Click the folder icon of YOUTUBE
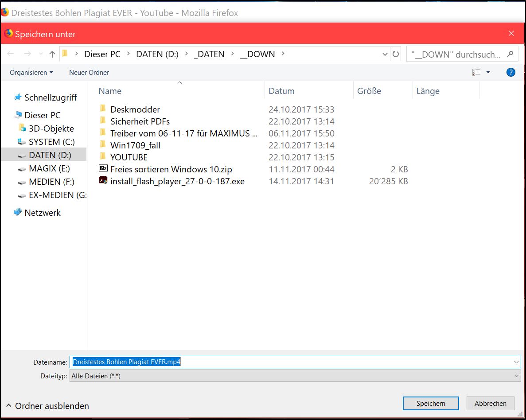 coord(103,156)
